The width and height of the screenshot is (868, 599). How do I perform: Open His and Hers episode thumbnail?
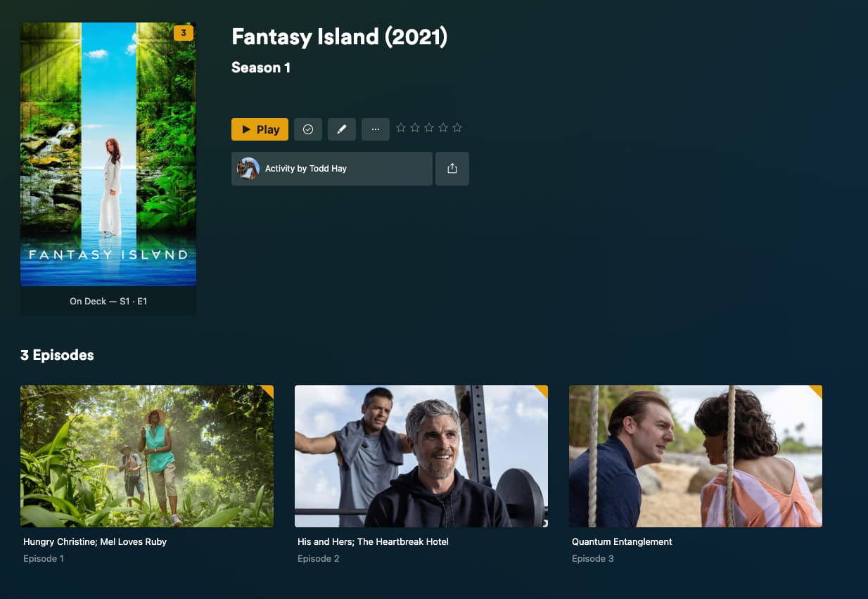click(421, 456)
